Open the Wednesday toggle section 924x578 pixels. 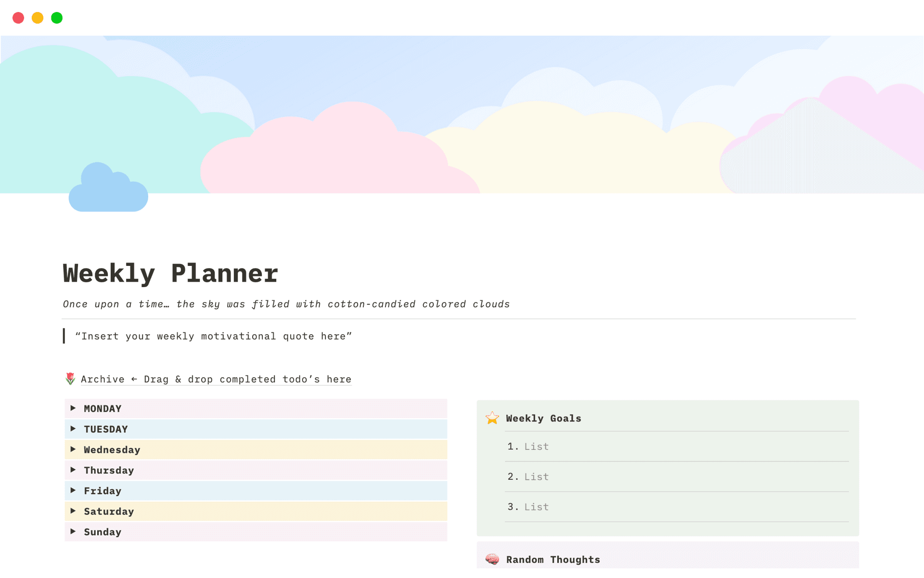click(74, 449)
